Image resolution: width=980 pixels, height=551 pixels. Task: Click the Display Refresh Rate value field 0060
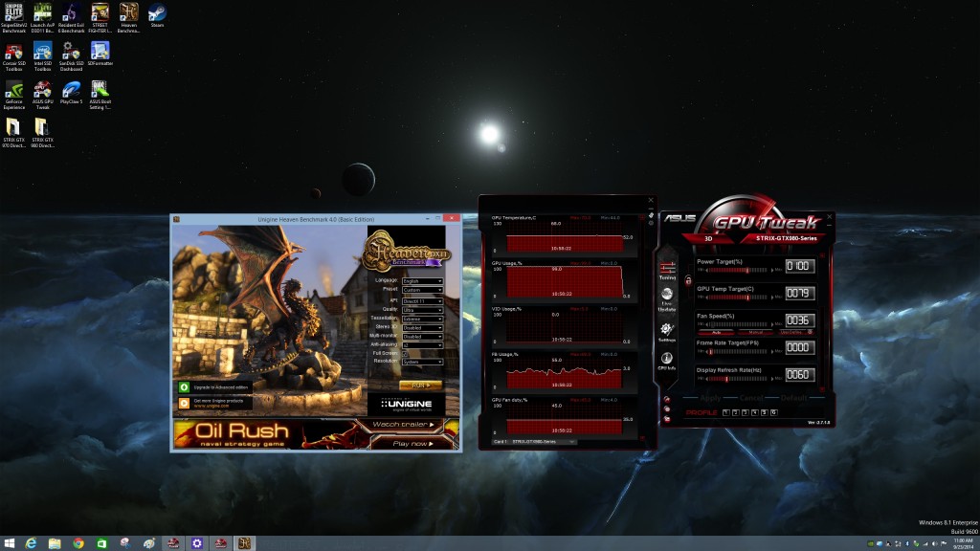(799, 374)
